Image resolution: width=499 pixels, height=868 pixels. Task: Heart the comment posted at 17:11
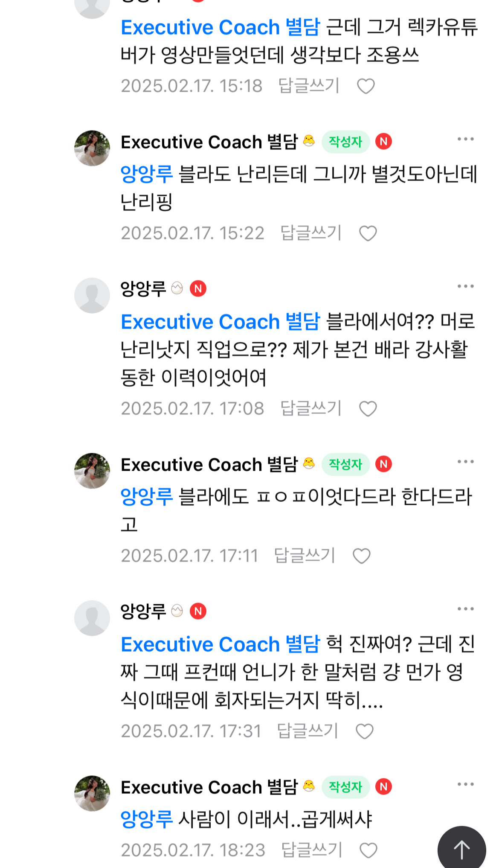(x=361, y=556)
